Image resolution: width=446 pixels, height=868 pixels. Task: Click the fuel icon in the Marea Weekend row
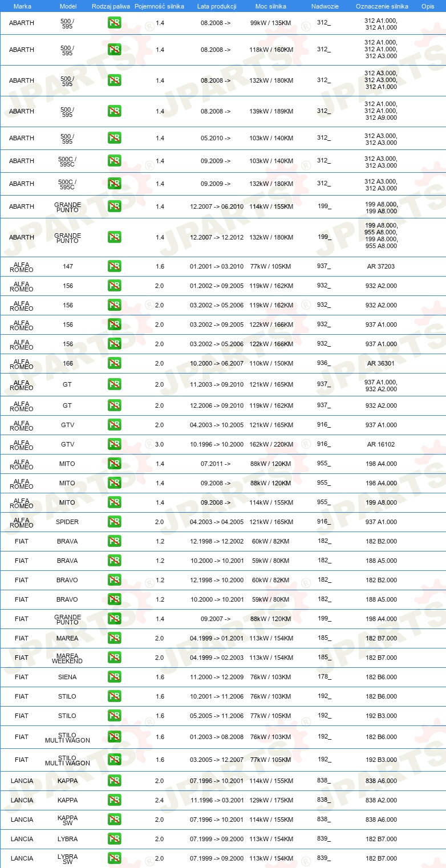point(114,658)
